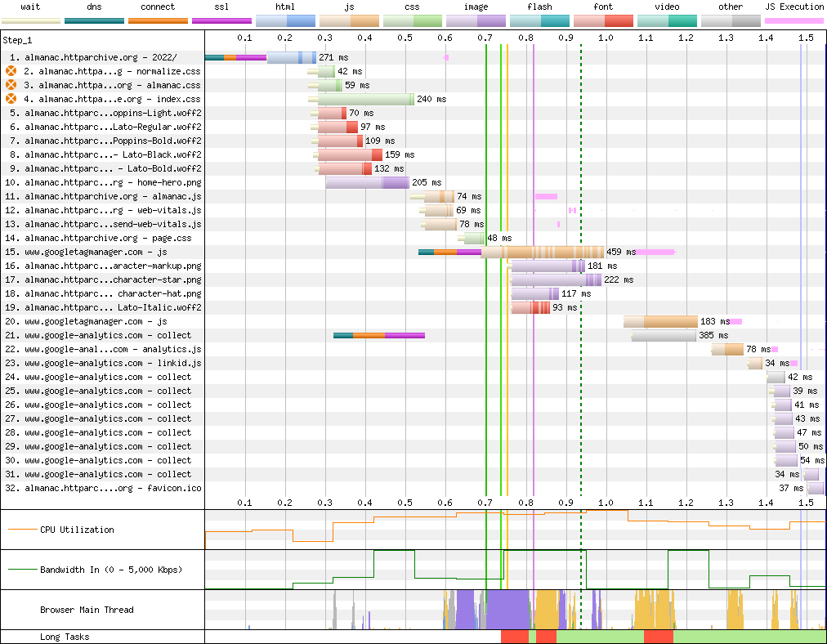Select the Browser Main Thread label
Image resolution: width=827 pixels, height=644 pixels.
(87, 610)
